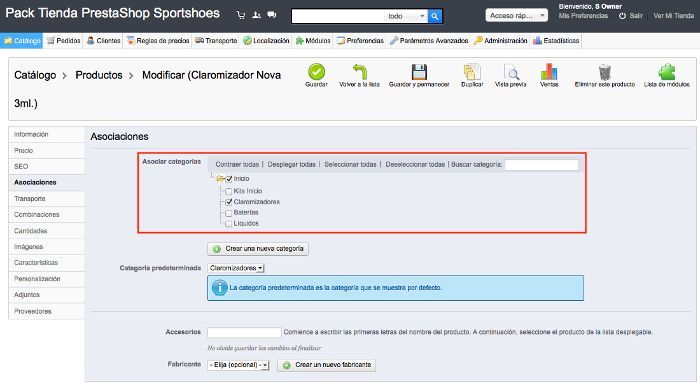Click the Guardar y permanecer floppy icon

click(x=419, y=71)
